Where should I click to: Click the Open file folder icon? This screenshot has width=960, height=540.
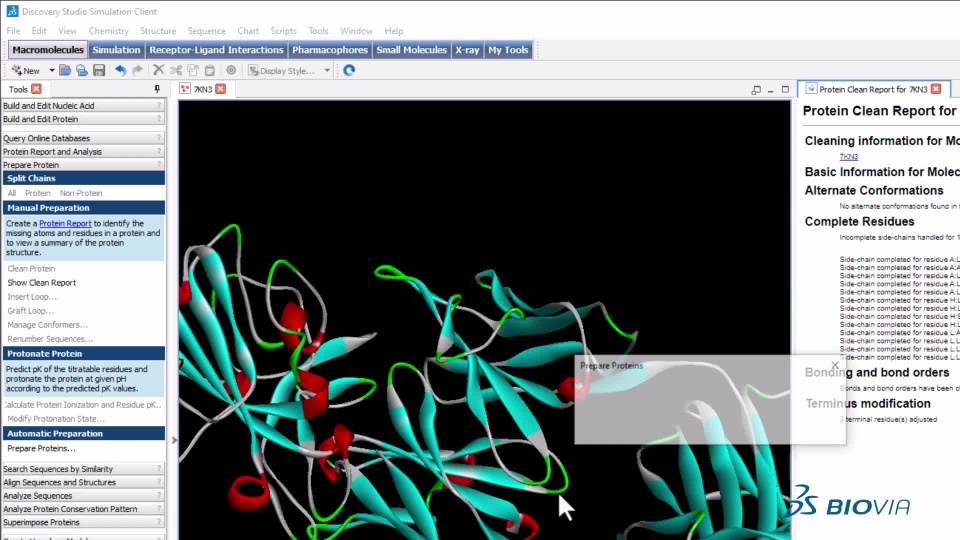(65, 70)
